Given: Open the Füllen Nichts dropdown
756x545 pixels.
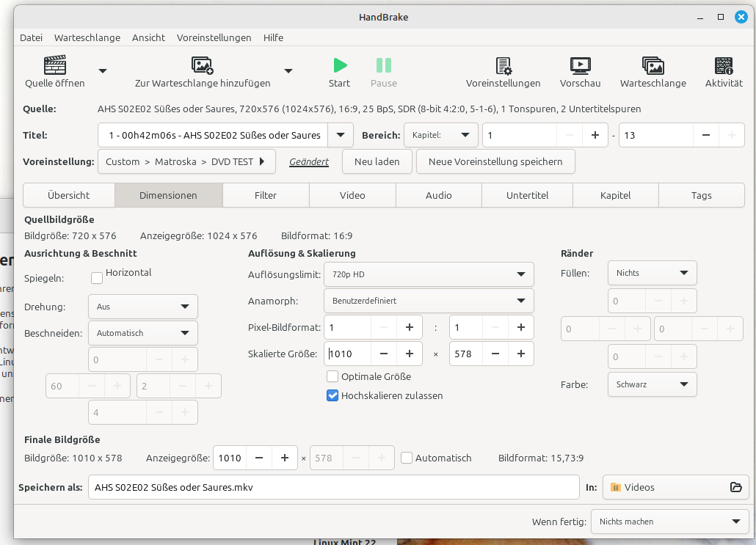Looking at the screenshot, I should point(653,273).
